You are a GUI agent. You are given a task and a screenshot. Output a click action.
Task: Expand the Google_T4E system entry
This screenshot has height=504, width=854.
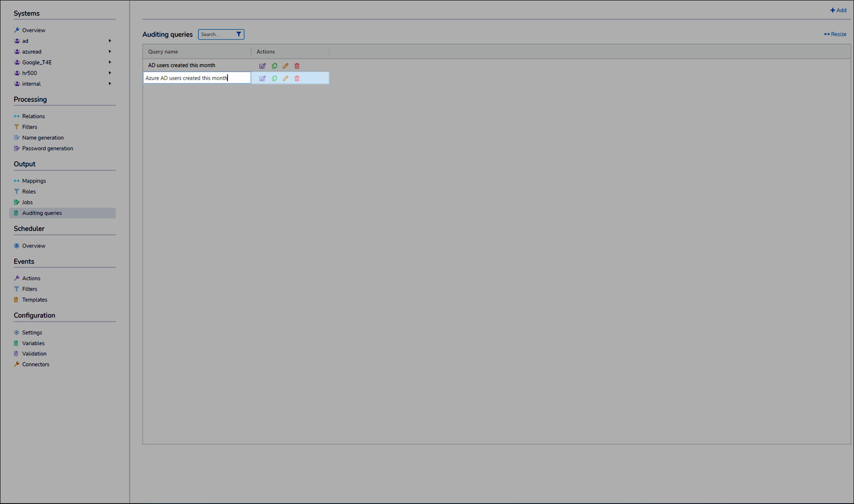pyautogui.click(x=109, y=62)
